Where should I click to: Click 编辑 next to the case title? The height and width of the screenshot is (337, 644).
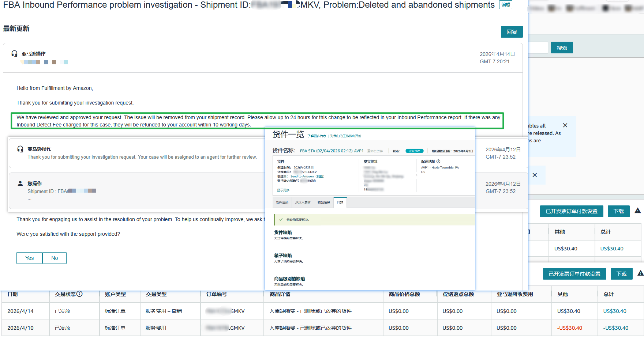coord(505,5)
